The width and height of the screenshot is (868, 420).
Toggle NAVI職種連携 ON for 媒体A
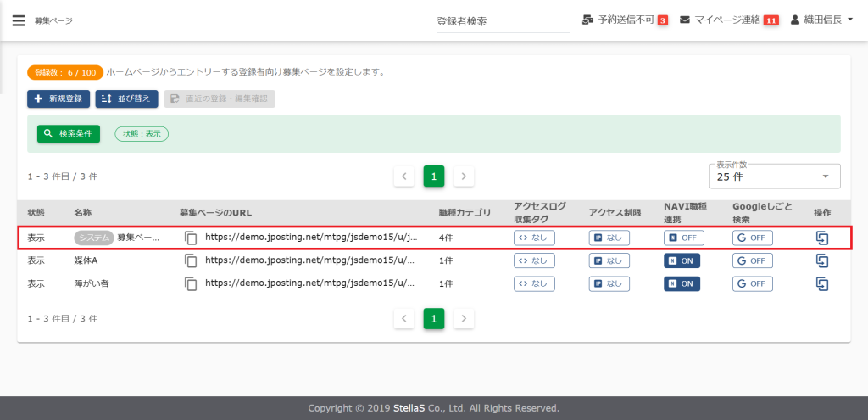point(682,260)
